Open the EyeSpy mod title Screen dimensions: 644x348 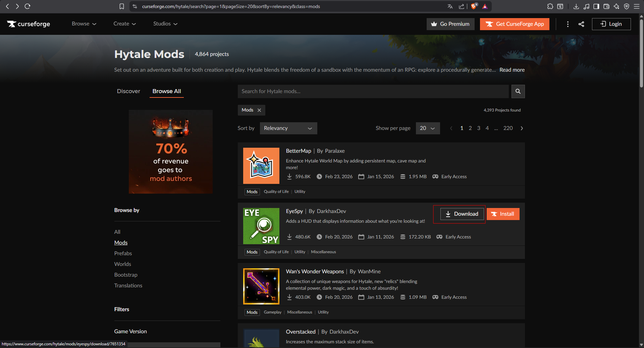[294, 211]
